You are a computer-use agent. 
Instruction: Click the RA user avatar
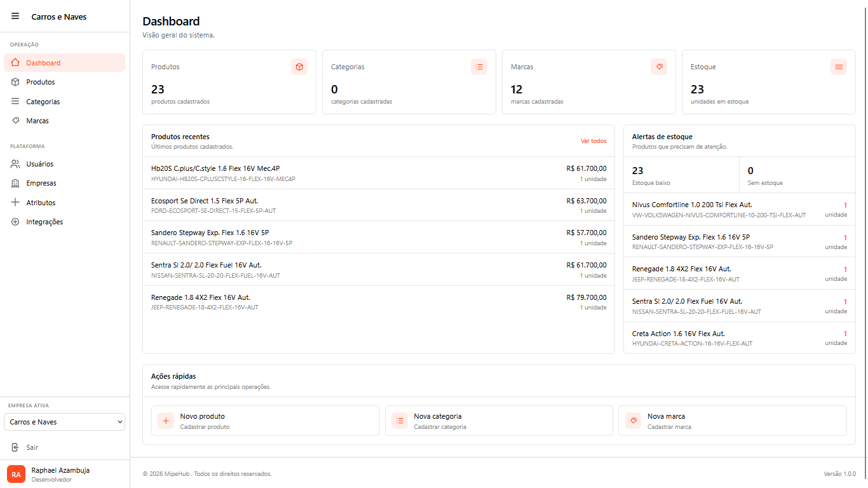click(16, 475)
